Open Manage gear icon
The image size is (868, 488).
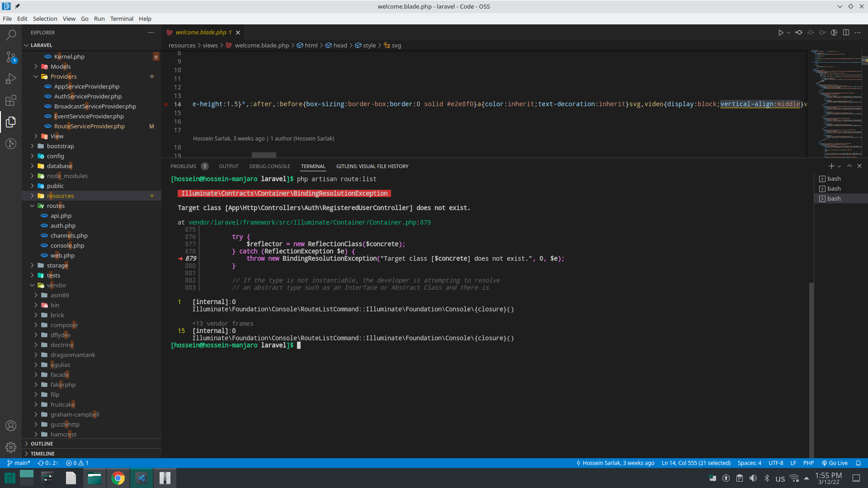pos(11,447)
